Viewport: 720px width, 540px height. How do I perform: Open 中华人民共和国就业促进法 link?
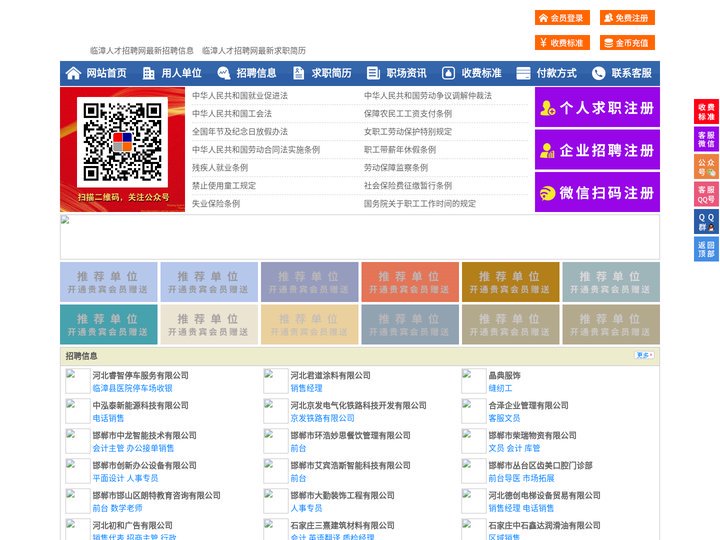tap(240, 96)
